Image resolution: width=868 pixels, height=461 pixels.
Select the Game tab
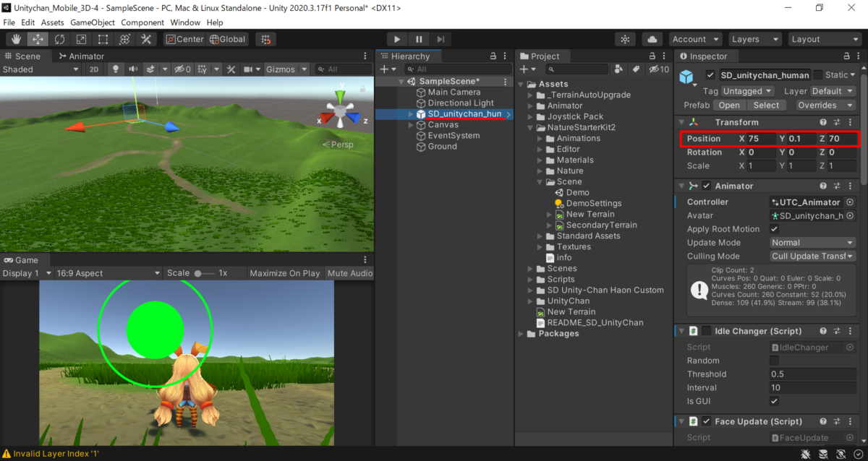tap(22, 260)
